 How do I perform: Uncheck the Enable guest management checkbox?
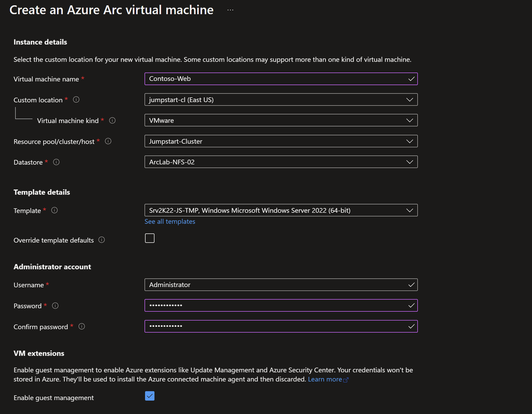click(150, 396)
